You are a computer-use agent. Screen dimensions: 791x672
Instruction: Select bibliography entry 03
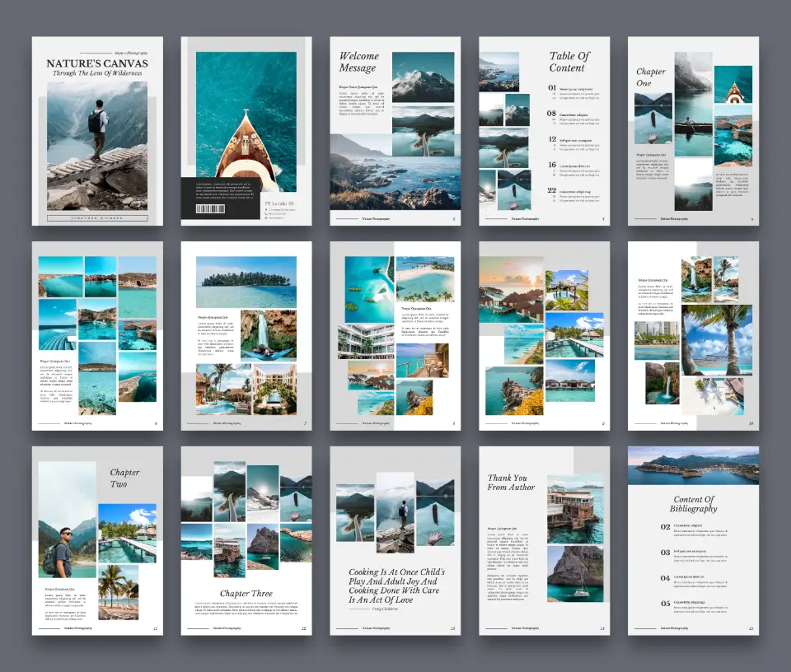694,555
